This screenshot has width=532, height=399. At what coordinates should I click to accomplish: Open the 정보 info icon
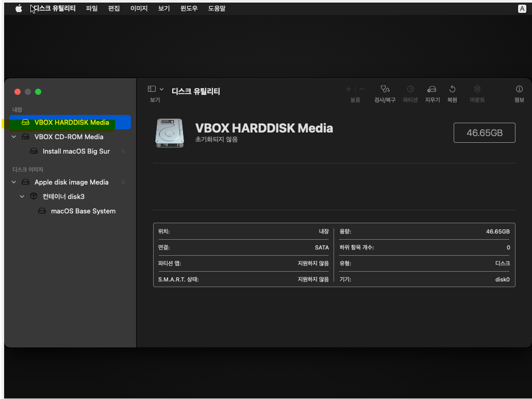(x=519, y=89)
